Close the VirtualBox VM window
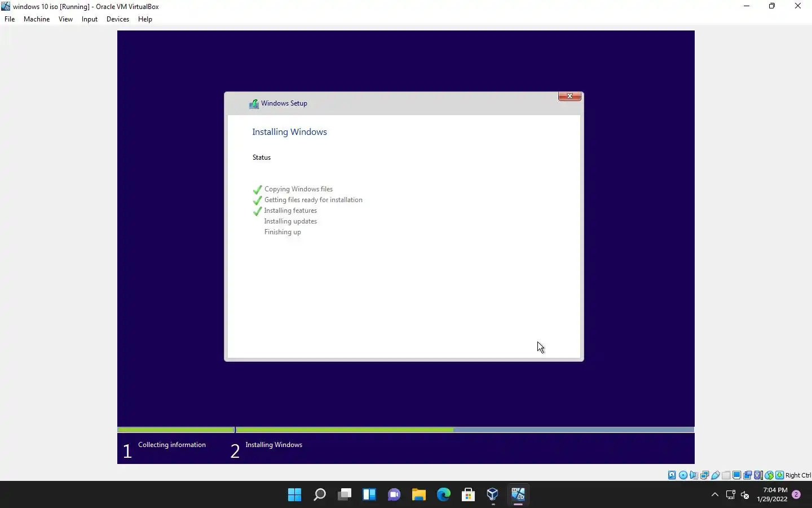812x508 pixels. point(798,6)
